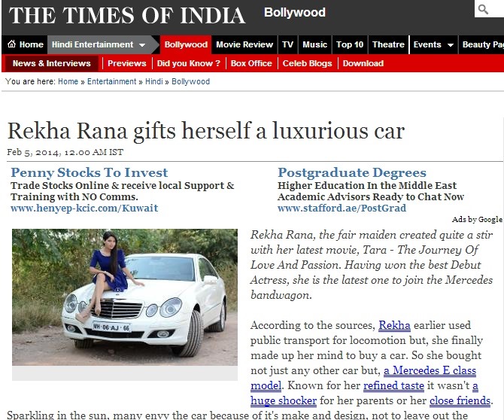Open News & Interviews sub-tab
Screen dimensions: 504x420
[51, 63]
